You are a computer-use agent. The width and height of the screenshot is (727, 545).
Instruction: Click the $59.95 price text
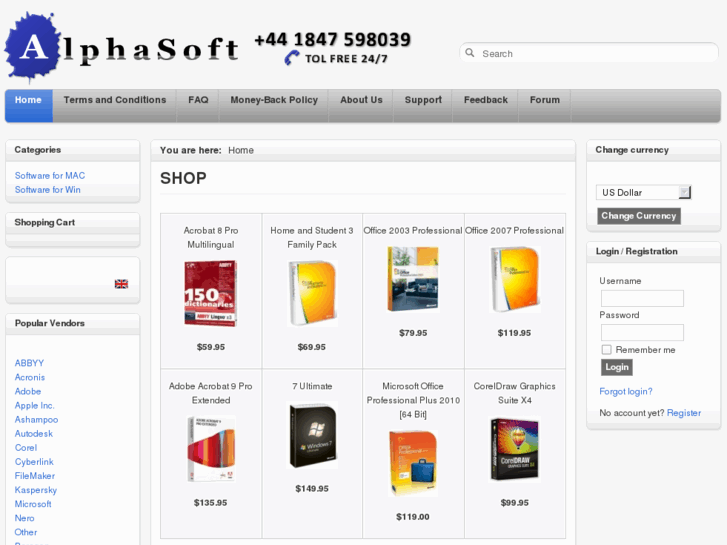(211, 347)
